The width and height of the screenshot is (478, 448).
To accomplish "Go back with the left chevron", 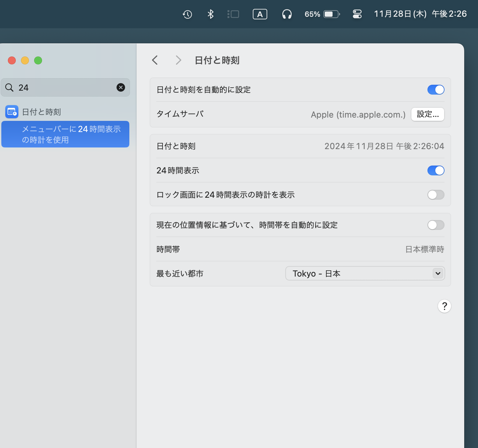I will 155,60.
